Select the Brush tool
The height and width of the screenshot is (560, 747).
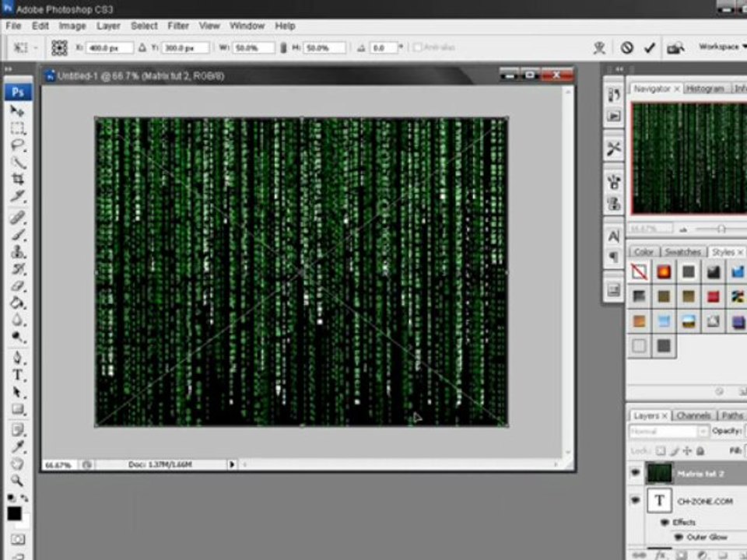click(x=18, y=235)
